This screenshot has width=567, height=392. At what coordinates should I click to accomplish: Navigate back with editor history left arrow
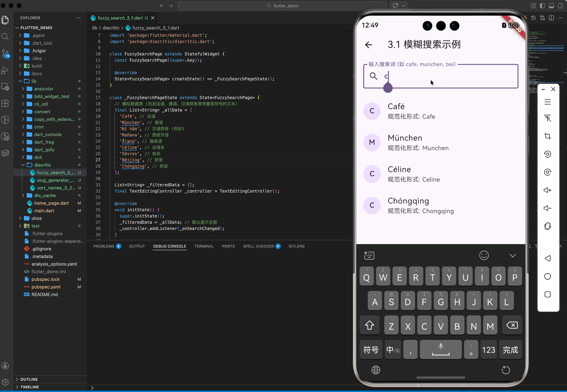tap(162, 6)
